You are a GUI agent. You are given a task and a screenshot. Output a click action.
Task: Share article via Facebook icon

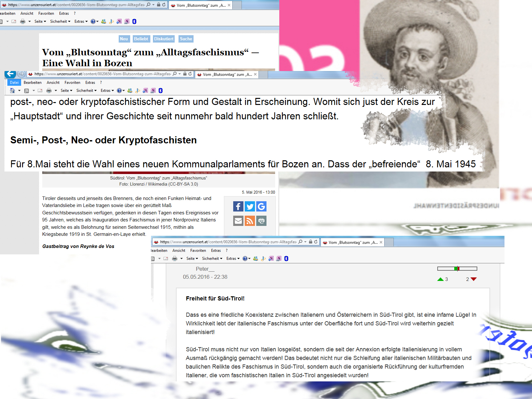tap(238, 206)
